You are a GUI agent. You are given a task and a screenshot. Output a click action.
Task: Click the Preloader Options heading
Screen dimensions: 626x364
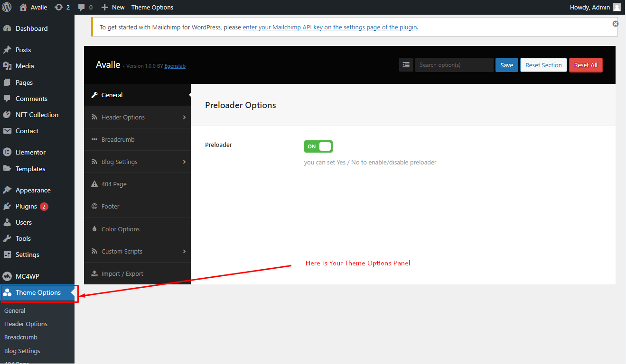240,105
